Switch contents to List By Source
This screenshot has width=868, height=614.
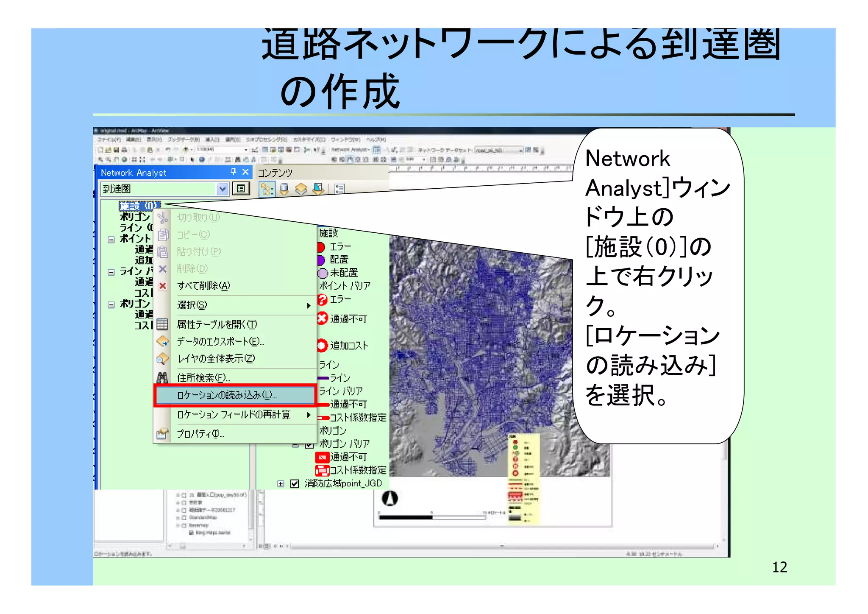pos(284,189)
